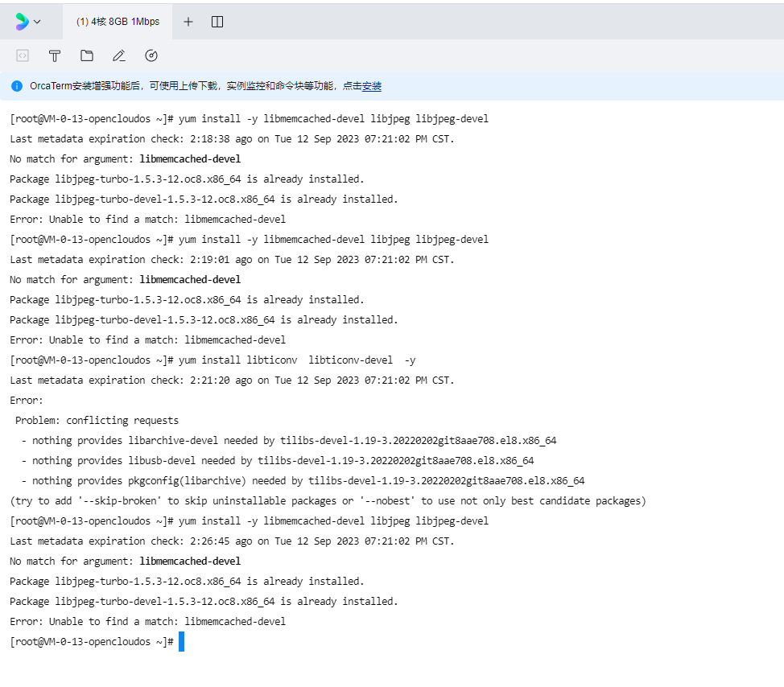Click the blue info icon in the banner

point(17,86)
